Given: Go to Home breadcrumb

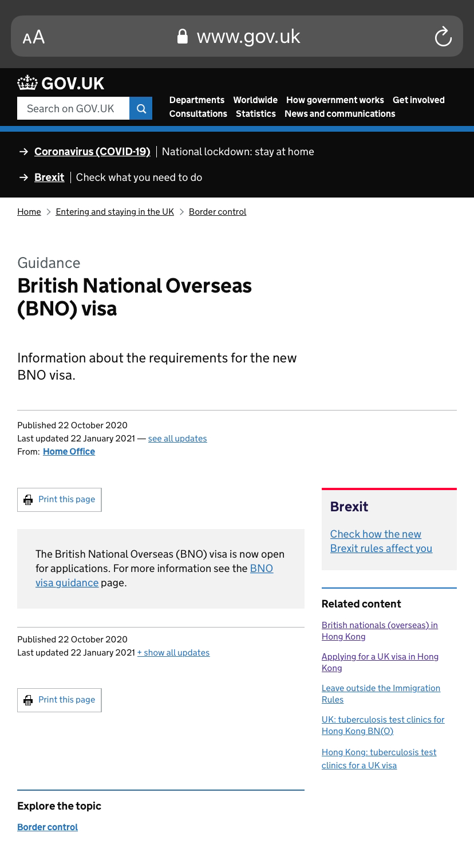Looking at the screenshot, I should (29, 212).
